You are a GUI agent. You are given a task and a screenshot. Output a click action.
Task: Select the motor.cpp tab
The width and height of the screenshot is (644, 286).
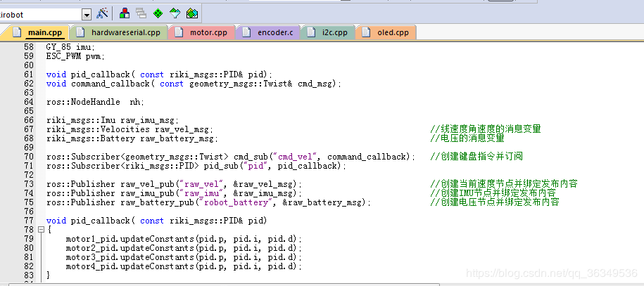(x=207, y=32)
